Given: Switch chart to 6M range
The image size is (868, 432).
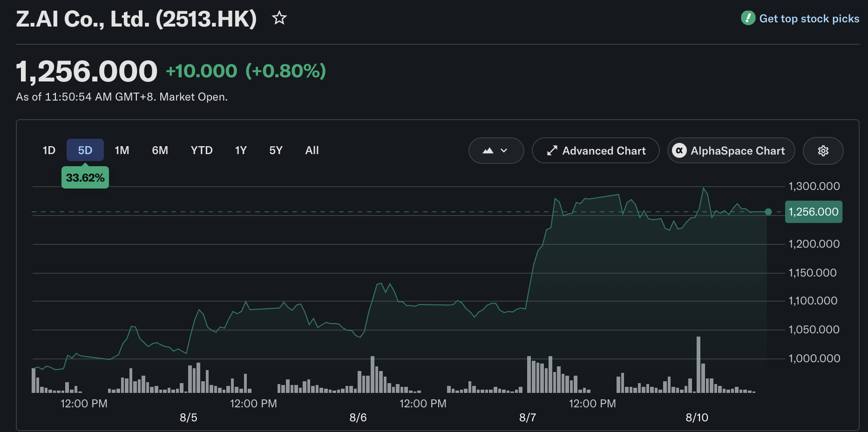Looking at the screenshot, I should (x=160, y=150).
